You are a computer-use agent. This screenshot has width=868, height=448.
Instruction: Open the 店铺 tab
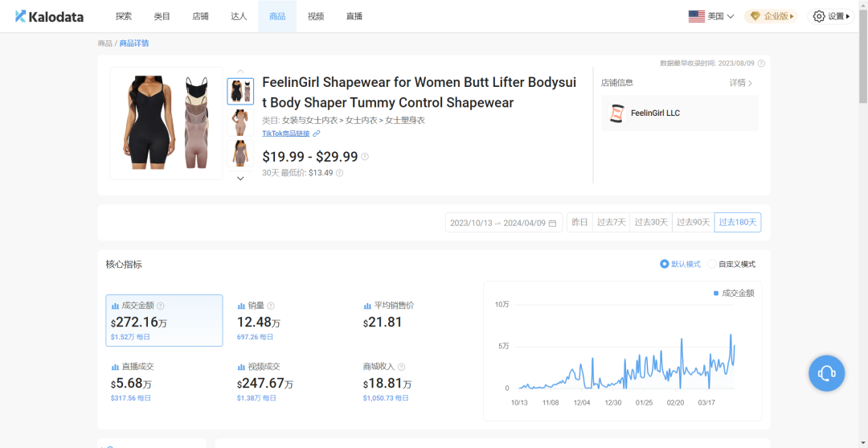point(200,16)
